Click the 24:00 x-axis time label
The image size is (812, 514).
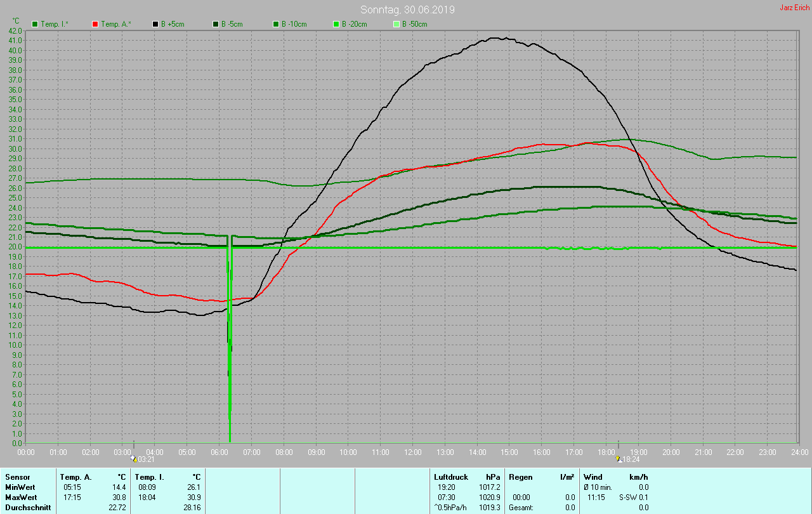pyautogui.click(x=799, y=452)
